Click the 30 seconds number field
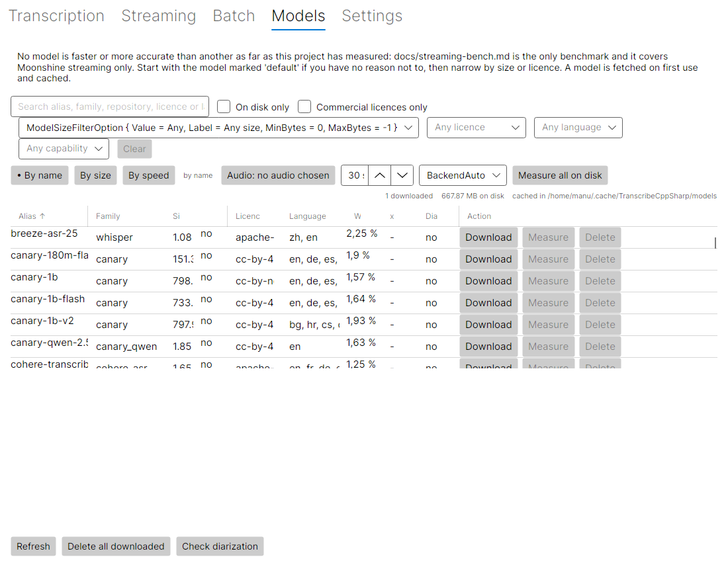This screenshot has height=582, width=728. tap(355, 175)
